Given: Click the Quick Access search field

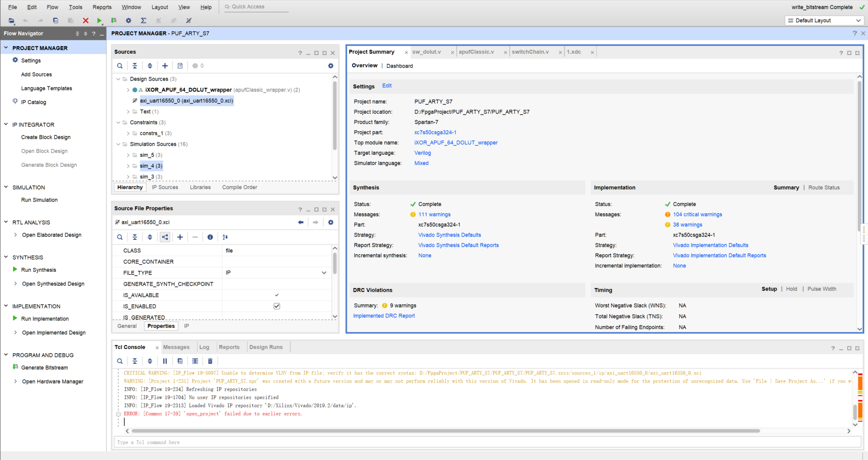Looking at the screenshot, I should tap(257, 7).
